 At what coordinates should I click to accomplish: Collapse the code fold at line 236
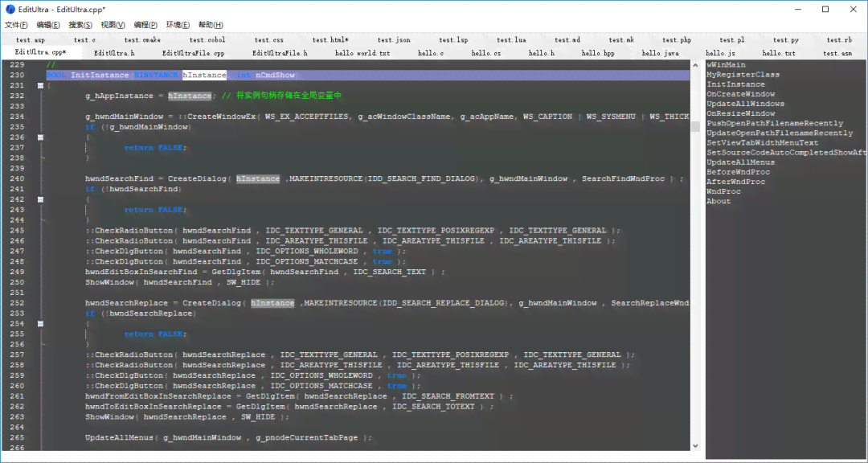[x=40, y=137]
